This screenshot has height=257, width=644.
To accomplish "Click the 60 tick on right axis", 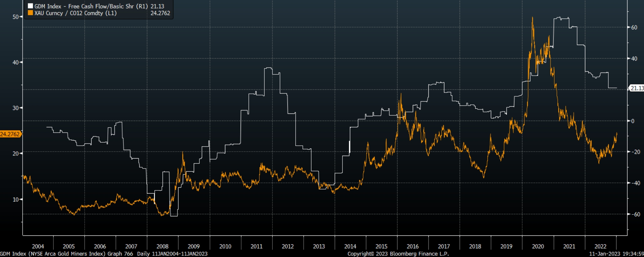I will click(634, 28).
